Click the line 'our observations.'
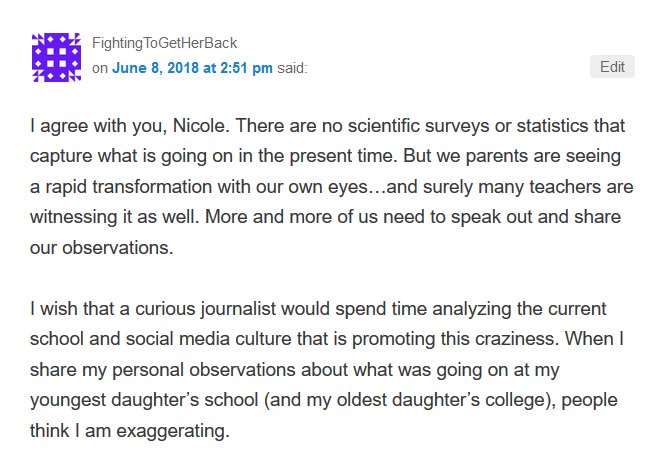 pos(102,248)
